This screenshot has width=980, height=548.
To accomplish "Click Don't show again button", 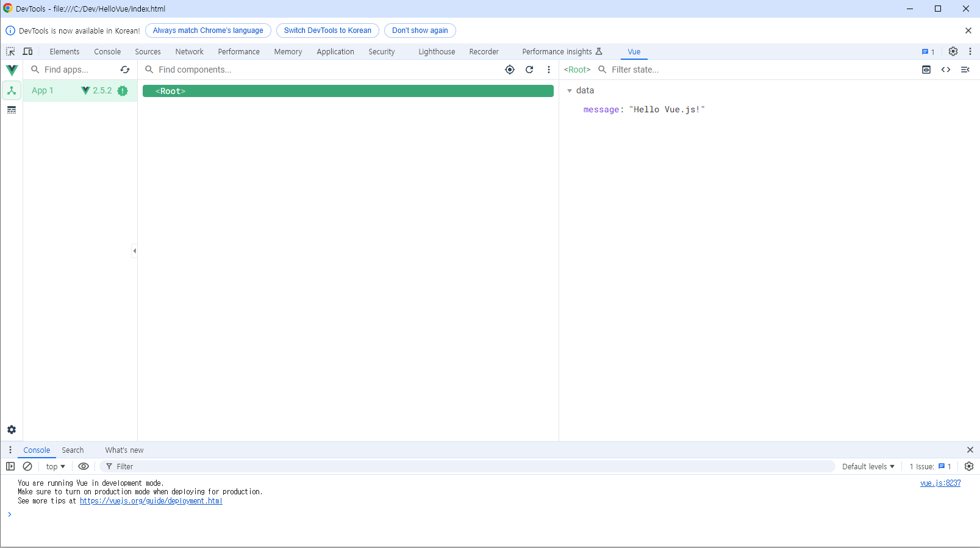I will coord(420,31).
